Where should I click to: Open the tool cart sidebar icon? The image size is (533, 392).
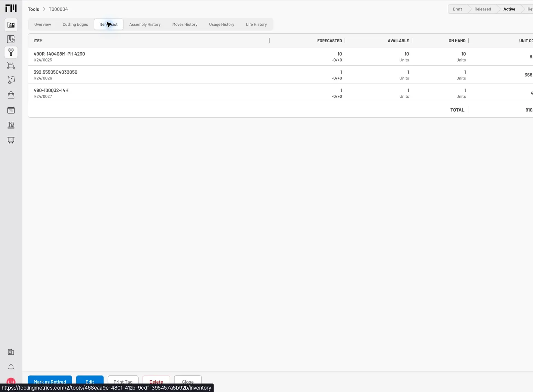[11, 66]
